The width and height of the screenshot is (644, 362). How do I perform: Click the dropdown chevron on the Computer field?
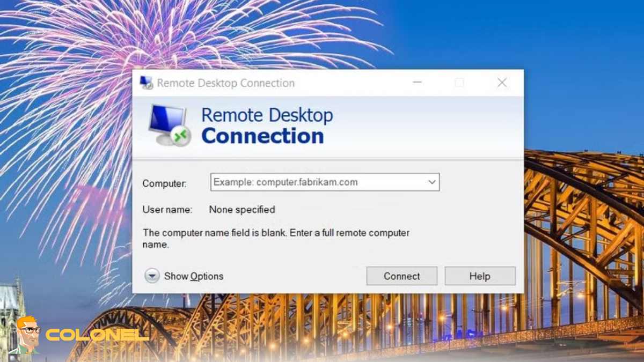[x=431, y=182]
